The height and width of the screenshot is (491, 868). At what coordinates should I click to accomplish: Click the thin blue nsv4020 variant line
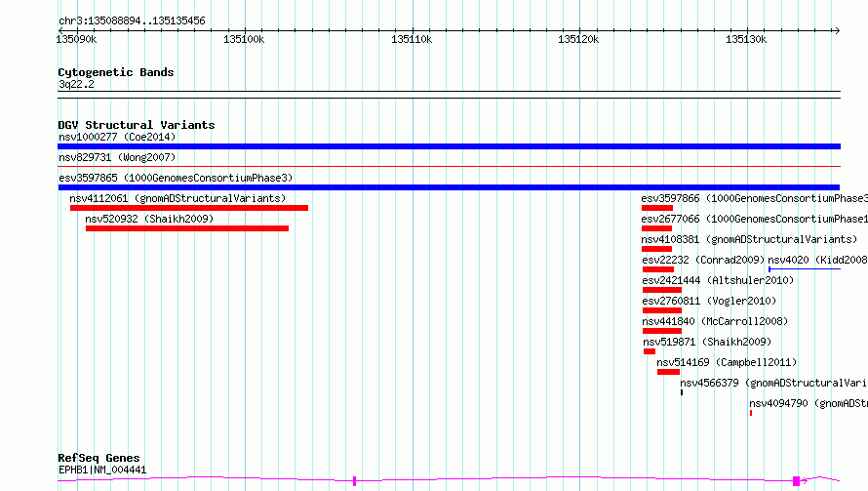coord(805,269)
